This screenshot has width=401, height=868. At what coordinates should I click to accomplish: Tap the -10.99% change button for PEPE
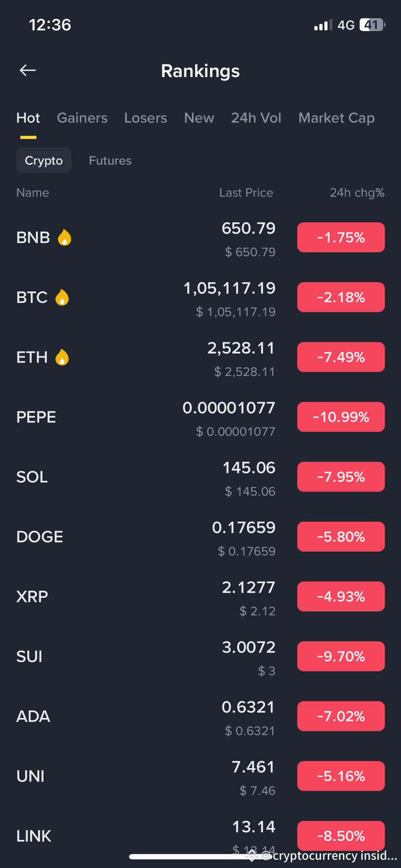click(x=341, y=417)
